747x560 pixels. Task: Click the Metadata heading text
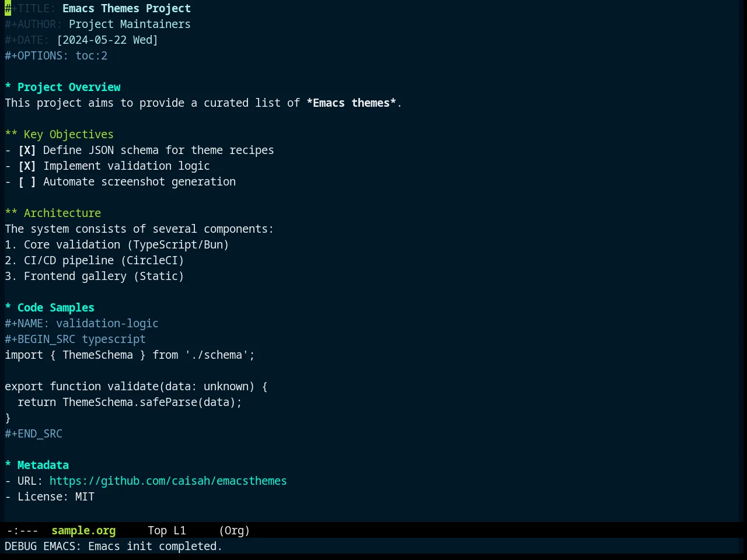[x=43, y=466]
